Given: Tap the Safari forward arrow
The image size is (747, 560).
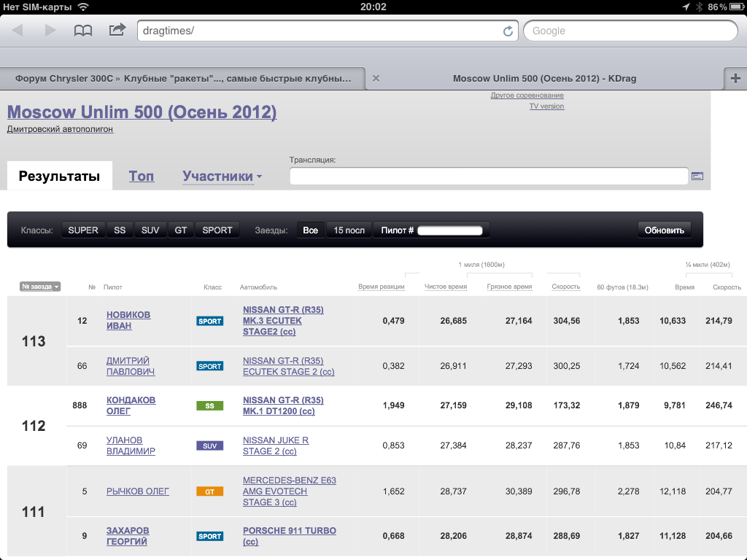Looking at the screenshot, I should pyautogui.click(x=50, y=31).
